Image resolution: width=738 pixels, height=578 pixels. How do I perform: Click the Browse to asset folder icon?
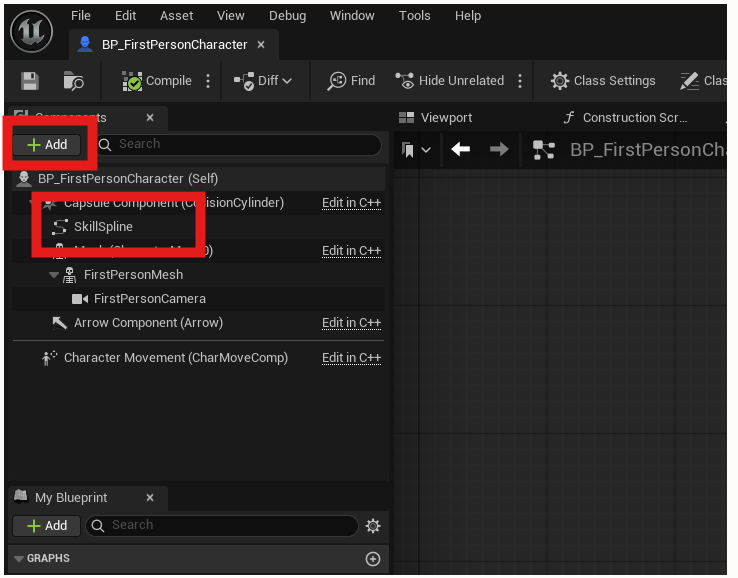pyautogui.click(x=74, y=81)
